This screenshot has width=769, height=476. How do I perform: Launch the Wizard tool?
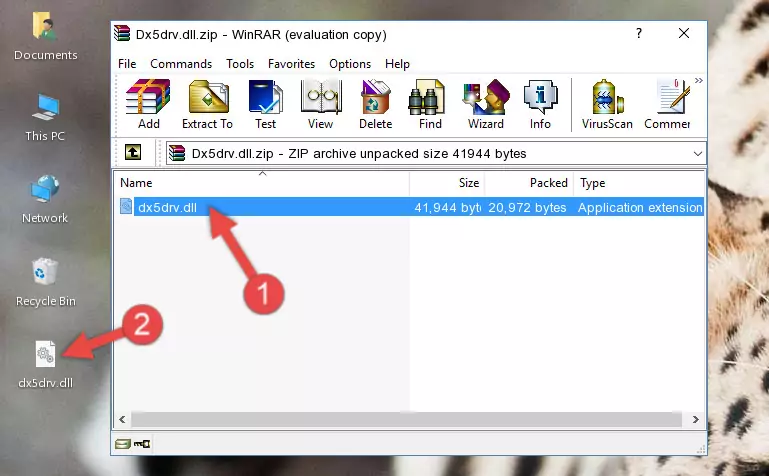(486, 104)
